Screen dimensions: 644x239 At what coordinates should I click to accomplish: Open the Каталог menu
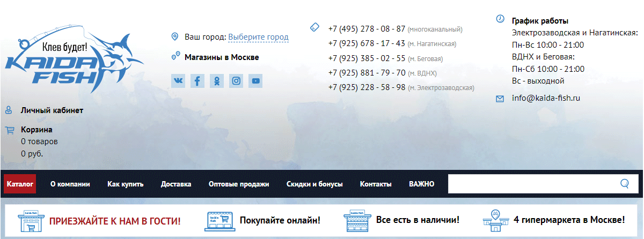[20, 184]
